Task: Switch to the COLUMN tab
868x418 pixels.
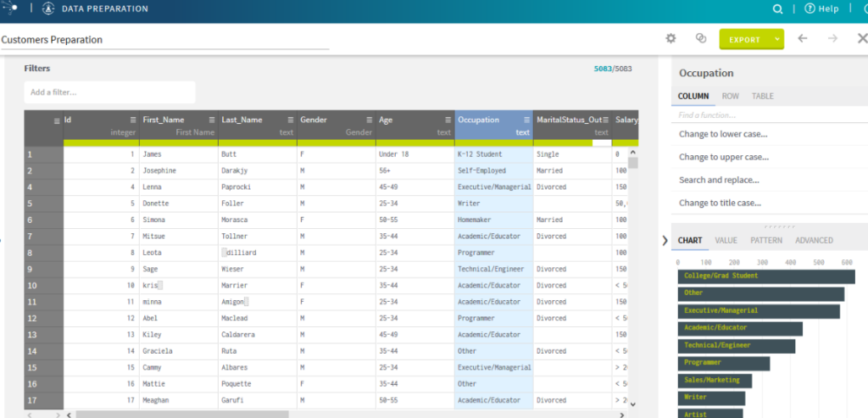Action: (693, 96)
